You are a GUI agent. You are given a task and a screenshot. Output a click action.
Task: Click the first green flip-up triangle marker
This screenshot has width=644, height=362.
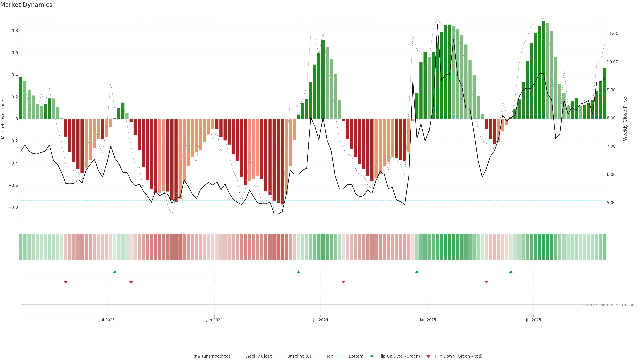pyautogui.click(x=115, y=272)
